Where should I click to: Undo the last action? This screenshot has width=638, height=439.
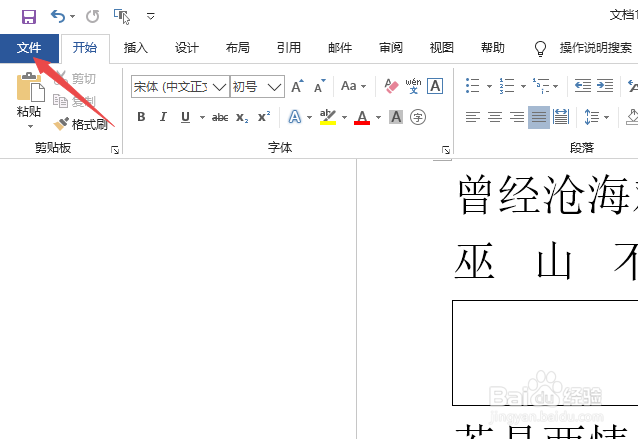pyautogui.click(x=58, y=17)
